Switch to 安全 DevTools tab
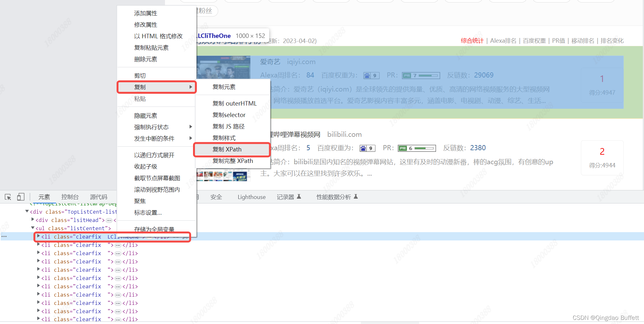Screen dimensions: 644x324 [x=216, y=197]
